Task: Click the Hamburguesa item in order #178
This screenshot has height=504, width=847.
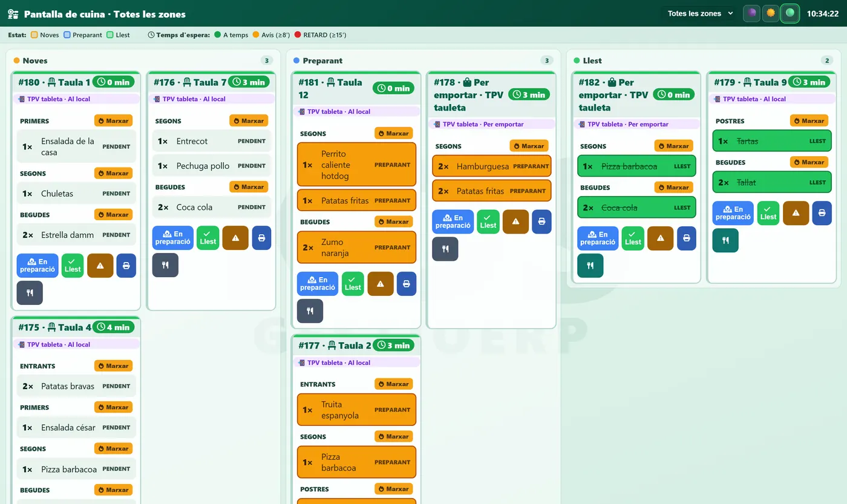Action: point(492,166)
